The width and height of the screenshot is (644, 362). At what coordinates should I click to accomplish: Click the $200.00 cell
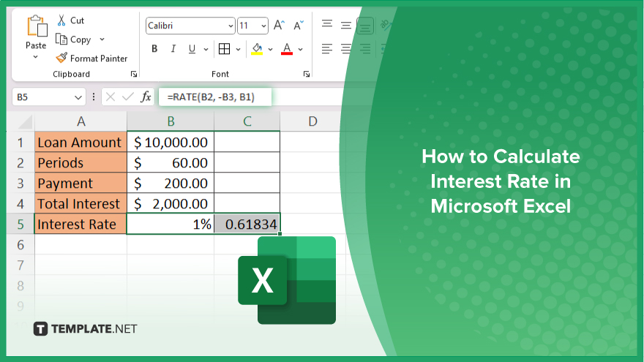(171, 183)
